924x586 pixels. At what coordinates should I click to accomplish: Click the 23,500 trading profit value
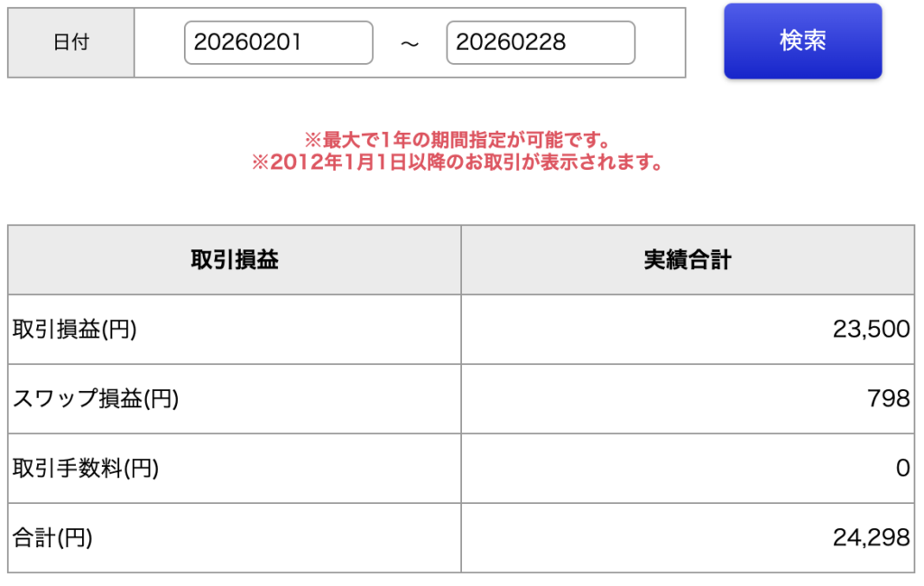pyautogui.click(x=871, y=330)
